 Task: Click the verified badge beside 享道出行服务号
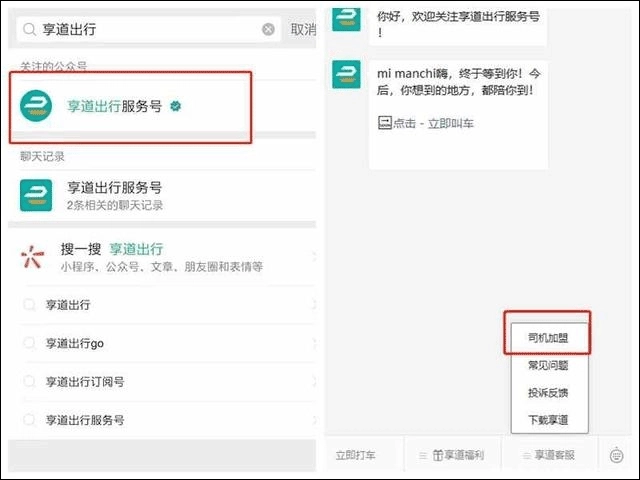[x=176, y=106]
